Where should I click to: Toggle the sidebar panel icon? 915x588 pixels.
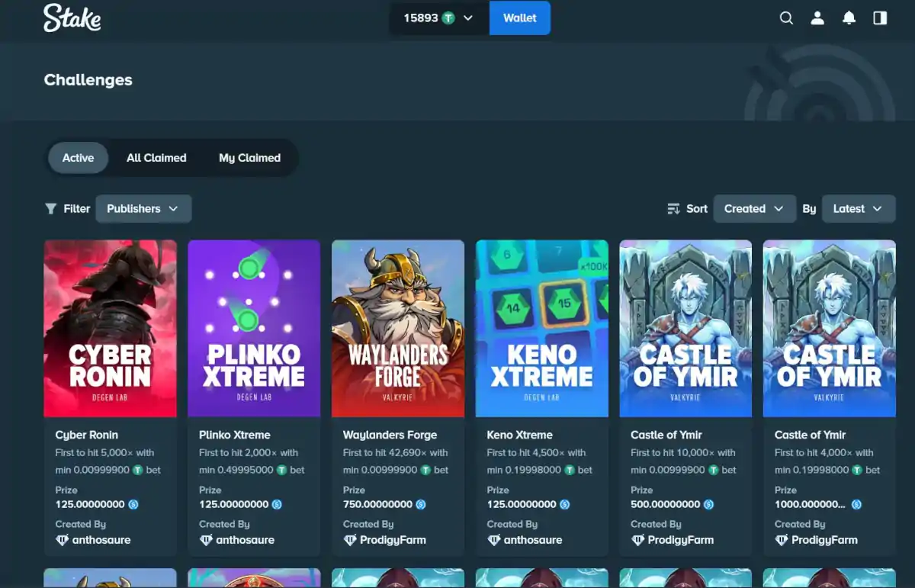click(x=880, y=18)
